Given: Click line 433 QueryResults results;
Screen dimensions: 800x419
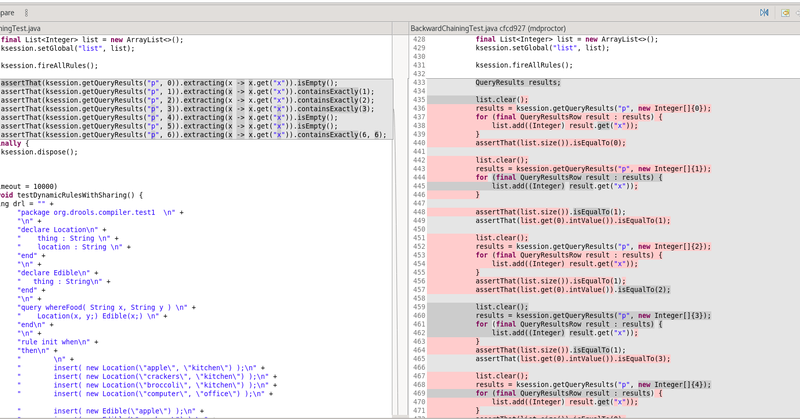Looking at the screenshot, I should click(518, 83).
